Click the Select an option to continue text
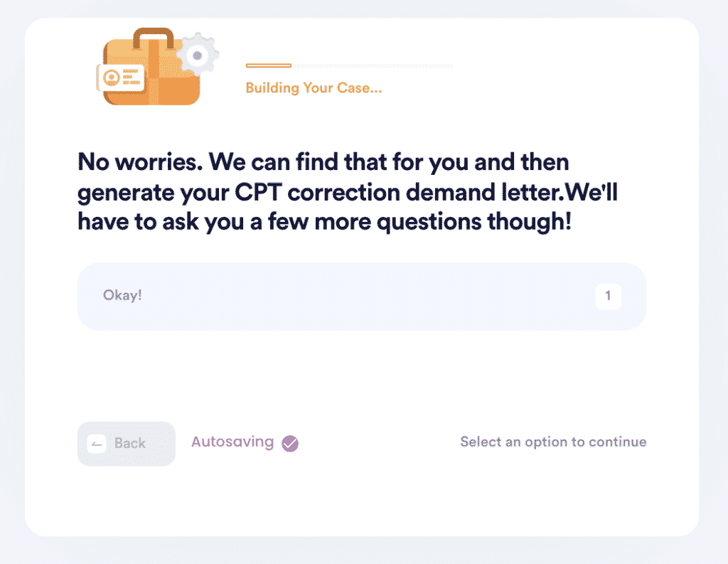The width and height of the screenshot is (728, 564). [x=553, y=442]
